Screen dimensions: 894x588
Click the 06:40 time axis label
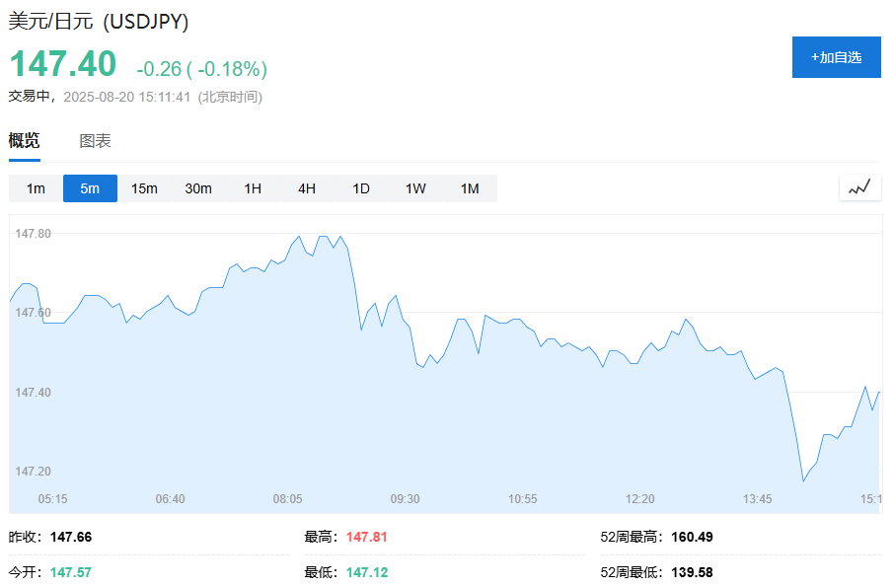(170, 499)
